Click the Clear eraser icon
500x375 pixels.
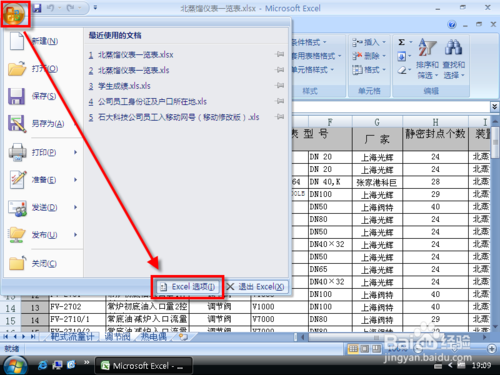pos(402,70)
